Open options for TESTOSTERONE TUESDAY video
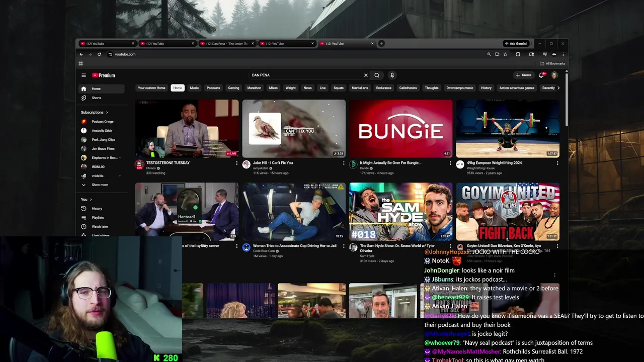Image resolution: width=644 pixels, height=362 pixels. (x=236, y=163)
